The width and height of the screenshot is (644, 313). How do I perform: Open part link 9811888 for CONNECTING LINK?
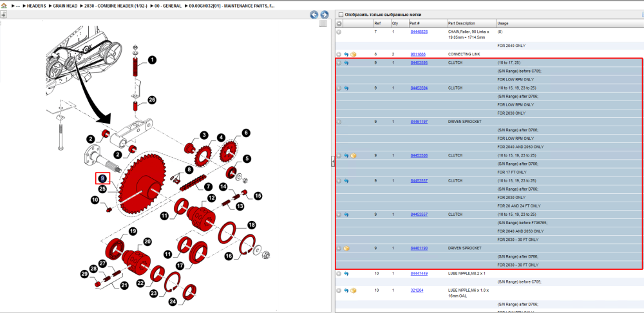coord(418,54)
